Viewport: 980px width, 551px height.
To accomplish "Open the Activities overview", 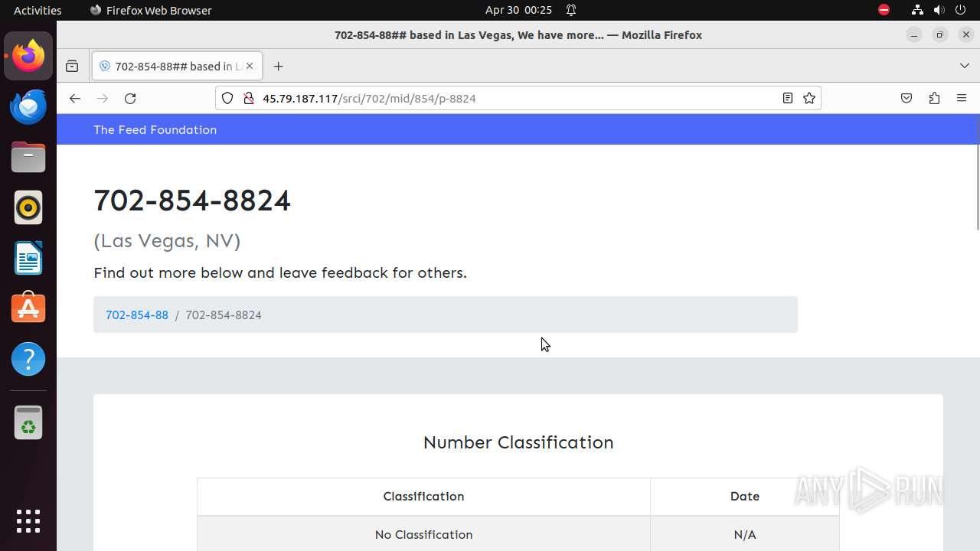I will (38, 10).
